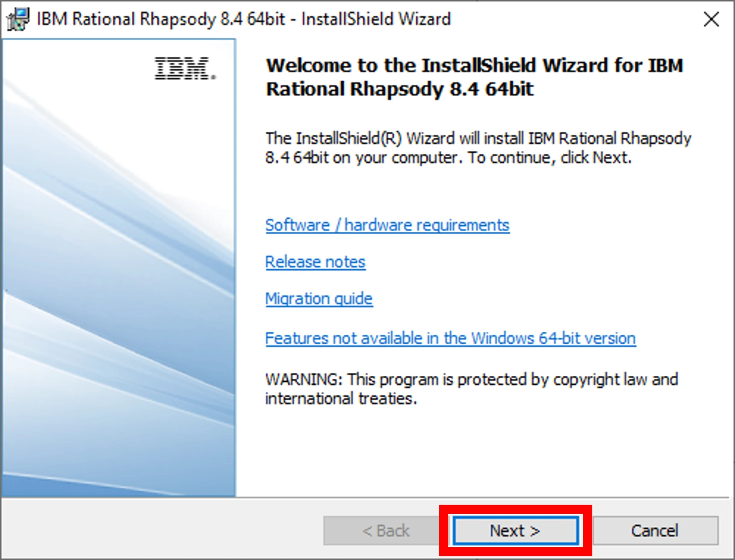Click empty footer area left of Back

162,530
